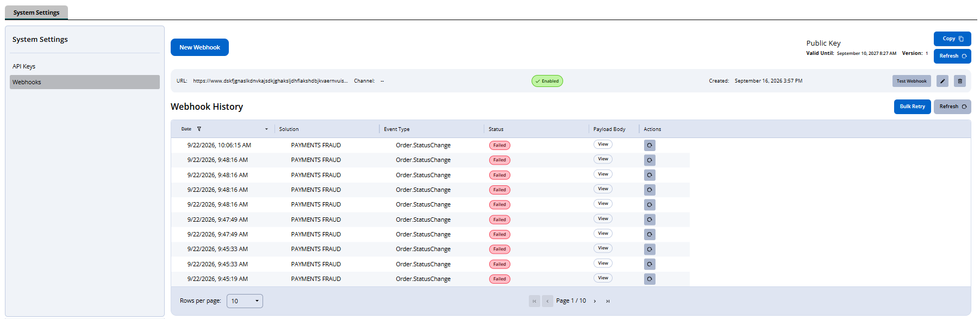Open the Rows per page dropdown
This screenshot has height=319, width=980.
pyautogui.click(x=245, y=301)
